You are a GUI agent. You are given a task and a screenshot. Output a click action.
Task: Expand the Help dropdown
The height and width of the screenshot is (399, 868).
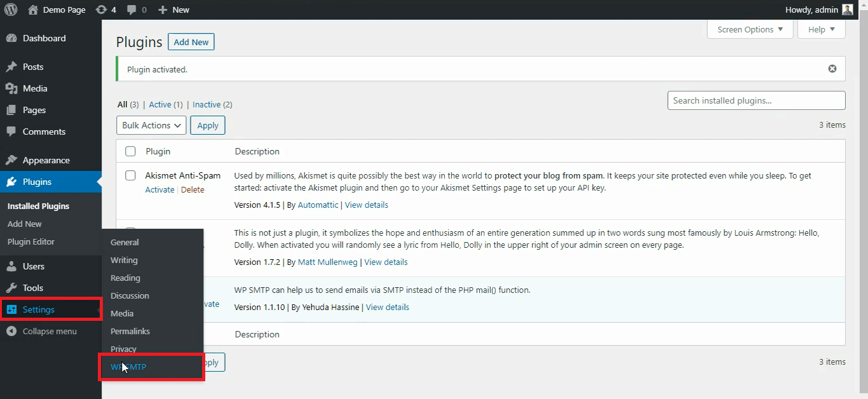821,29
